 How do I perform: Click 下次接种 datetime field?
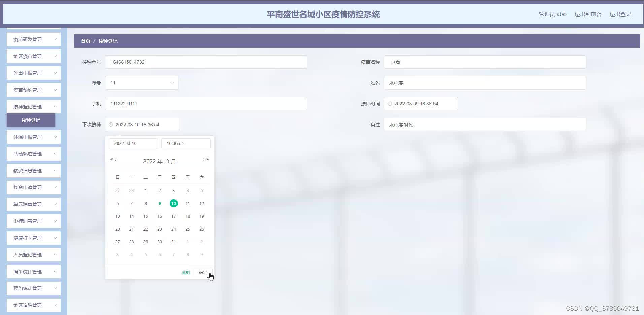coord(142,125)
